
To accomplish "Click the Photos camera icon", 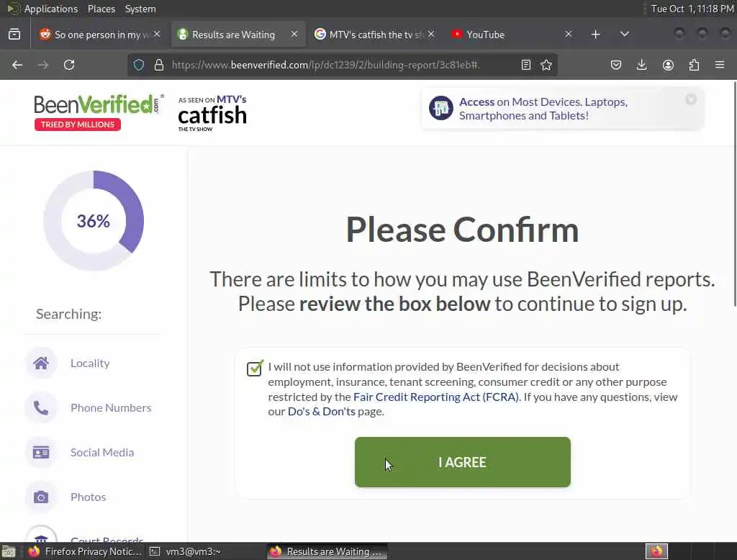I will (41, 497).
